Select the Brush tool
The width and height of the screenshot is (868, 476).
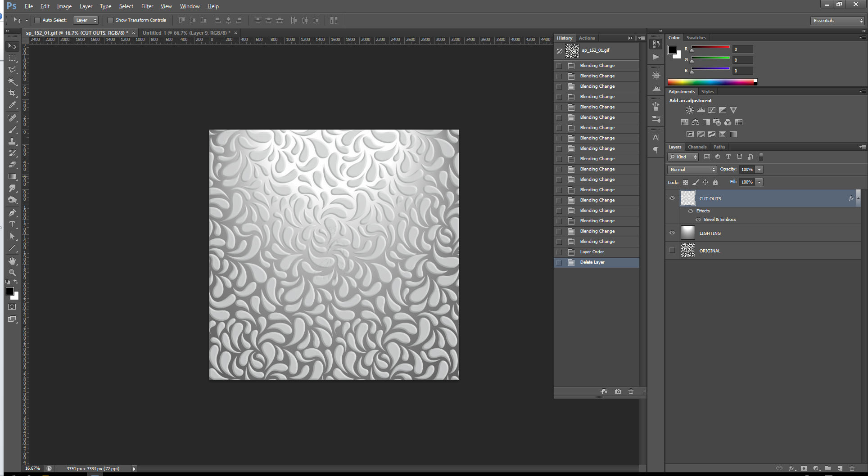(12, 130)
